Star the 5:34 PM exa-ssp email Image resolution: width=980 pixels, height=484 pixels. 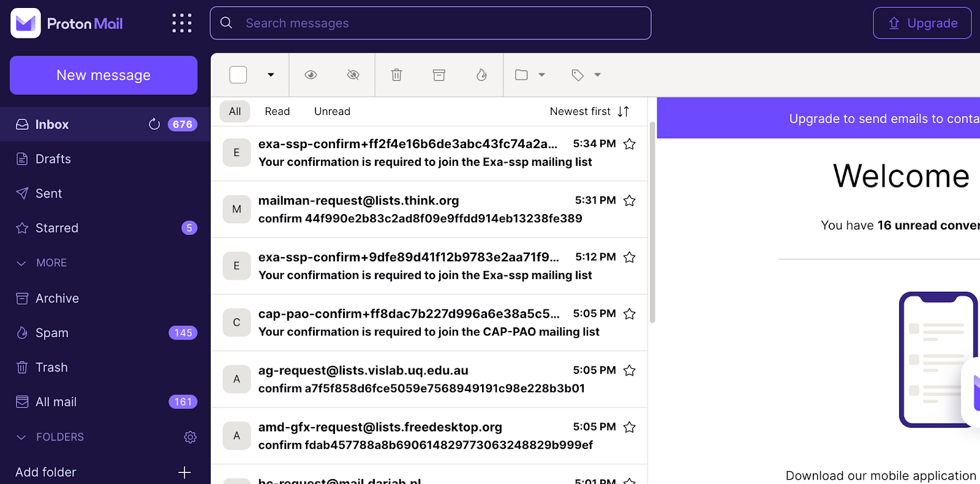pos(629,144)
